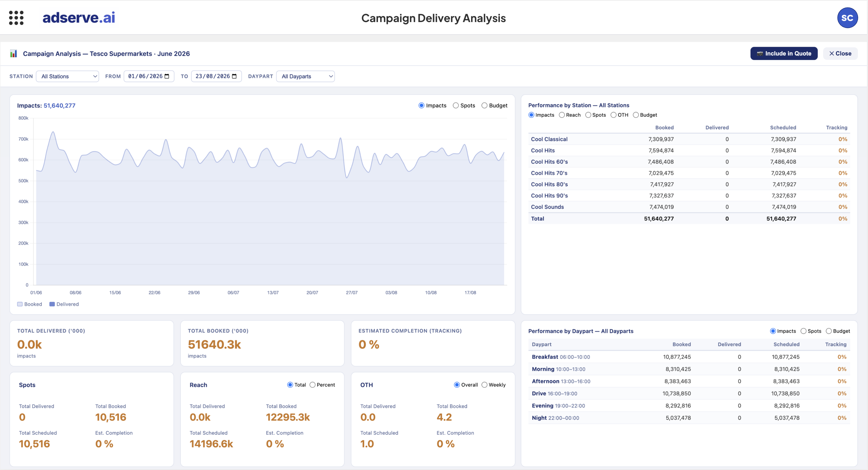Click the bar chart icon beside Campaign Analysis
868x470 pixels.
(x=14, y=54)
